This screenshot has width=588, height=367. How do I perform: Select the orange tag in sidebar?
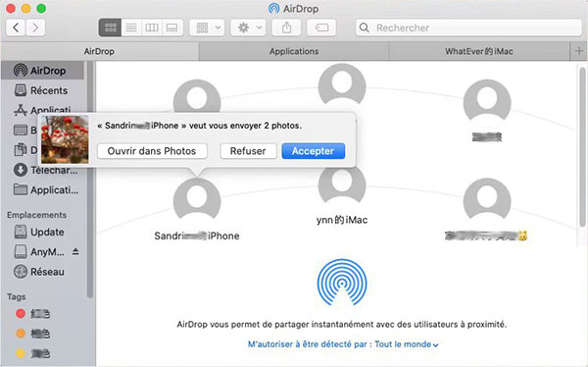click(x=33, y=334)
